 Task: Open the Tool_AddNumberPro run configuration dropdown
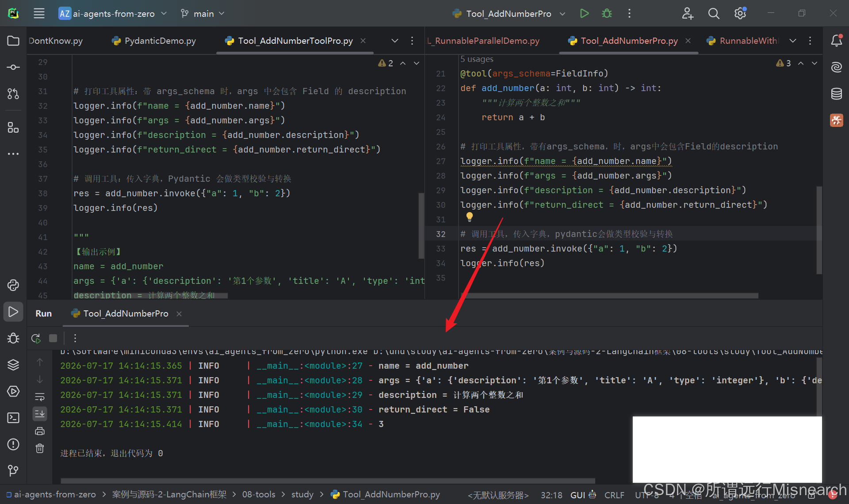tap(509, 13)
